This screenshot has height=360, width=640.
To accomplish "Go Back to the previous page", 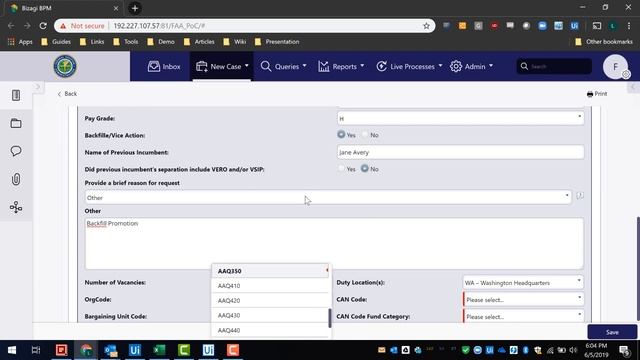I will (x=67, y=94).
